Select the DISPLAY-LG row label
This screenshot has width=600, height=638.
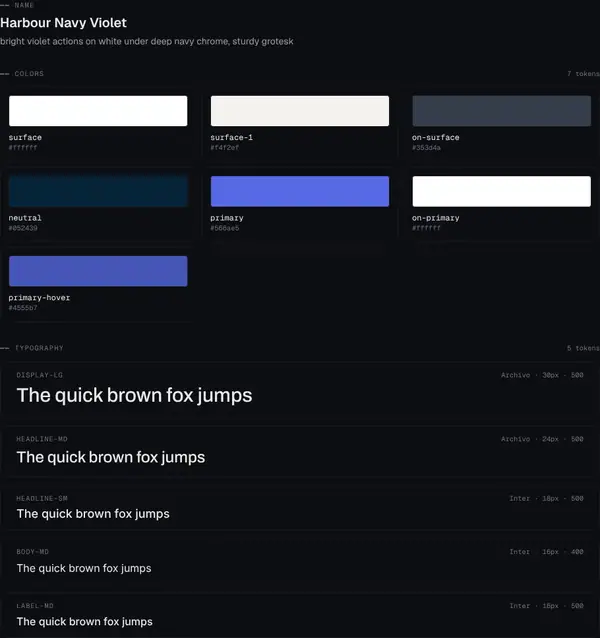(39, 375)
